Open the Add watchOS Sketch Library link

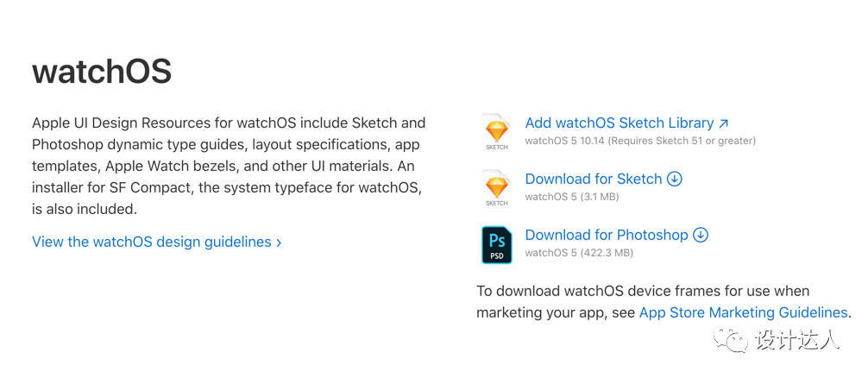coord(619,123)
